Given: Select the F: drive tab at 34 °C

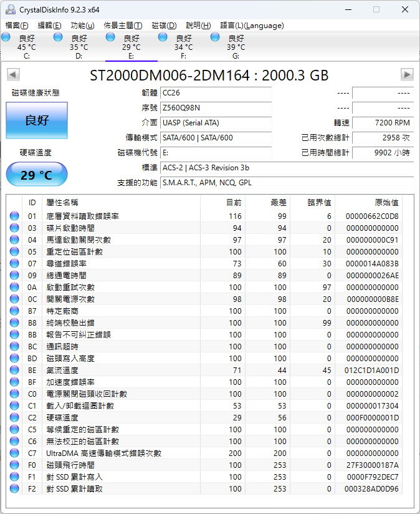Looking at the screenshot, I should tap(183, 47).
